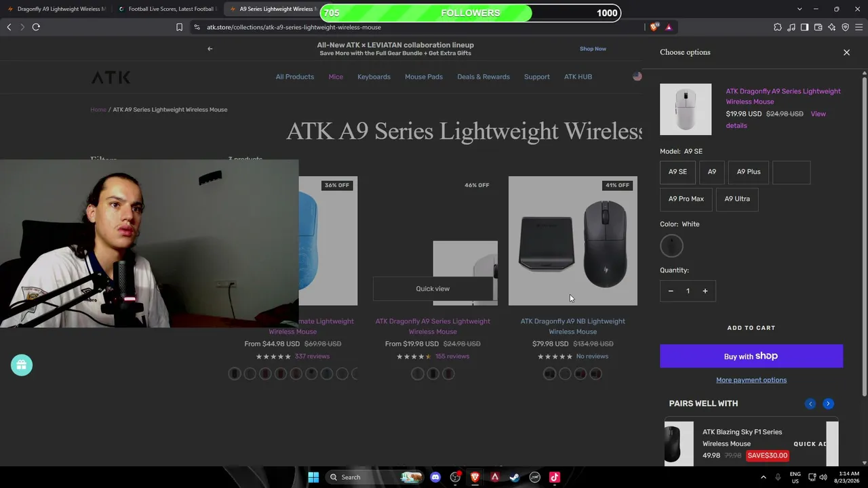This screenshot has width=868, height=488.
Task: Click the Shop Now link in banner
Action: [593, 49]
